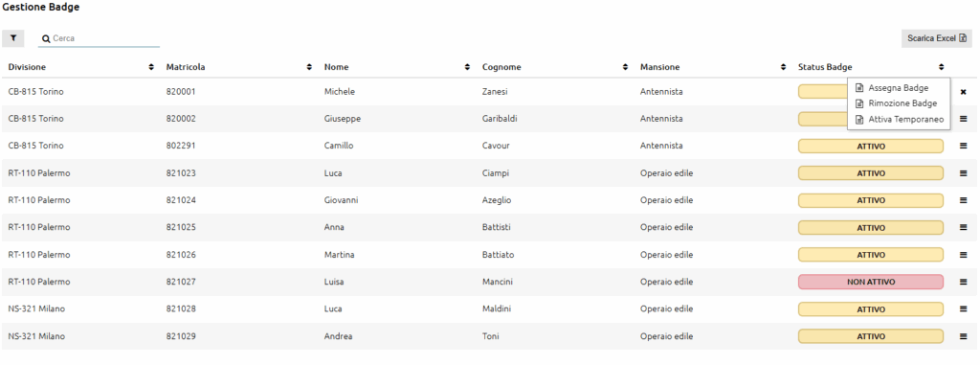The height and width of the screenshot is (365, 980).
Task: Close the row menu with the X icon
Action: (x=963, y=92)
